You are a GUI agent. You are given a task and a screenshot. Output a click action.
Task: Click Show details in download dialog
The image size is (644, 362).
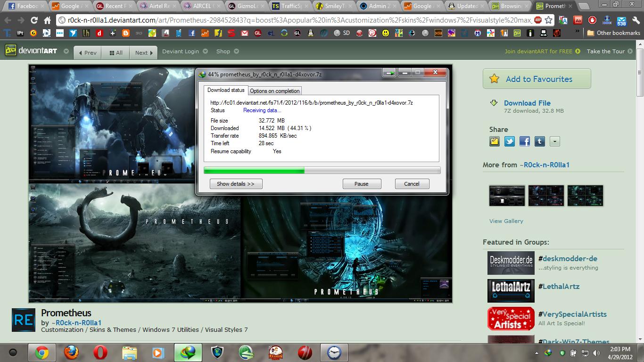236,184
